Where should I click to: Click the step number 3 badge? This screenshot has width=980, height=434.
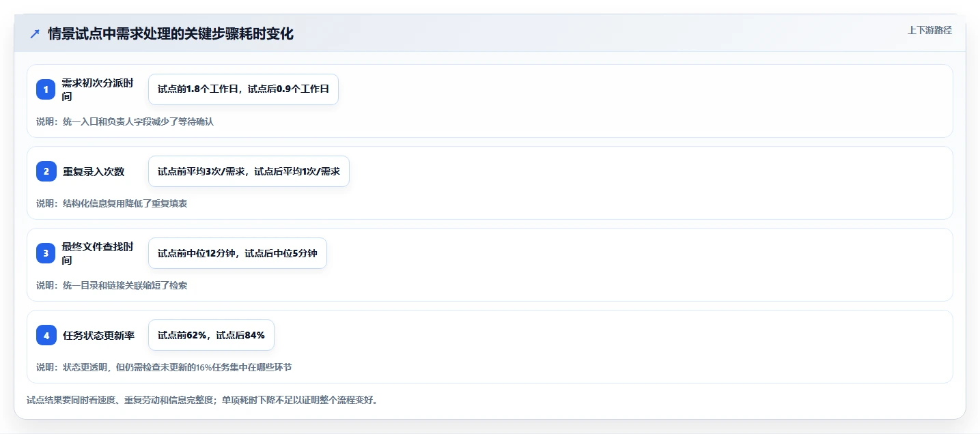tap(46, 253)
